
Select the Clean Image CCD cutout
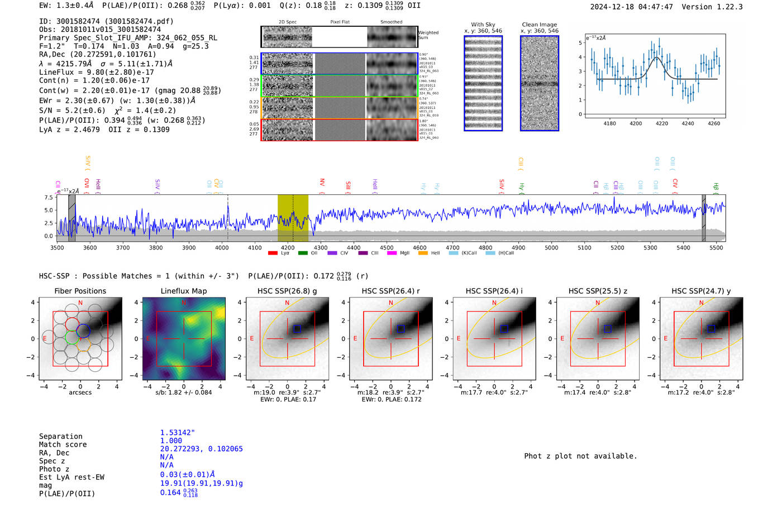point(540,83)
